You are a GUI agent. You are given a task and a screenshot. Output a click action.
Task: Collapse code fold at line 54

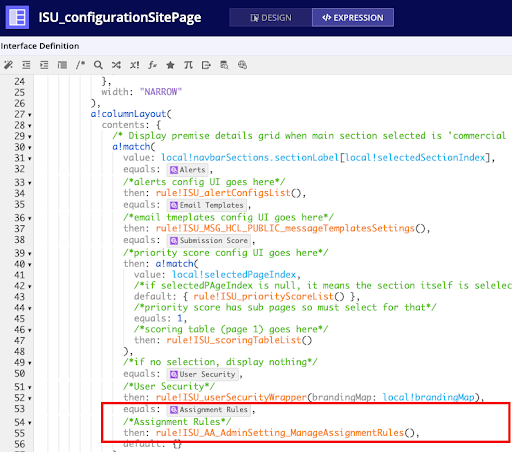coord(30,423)
